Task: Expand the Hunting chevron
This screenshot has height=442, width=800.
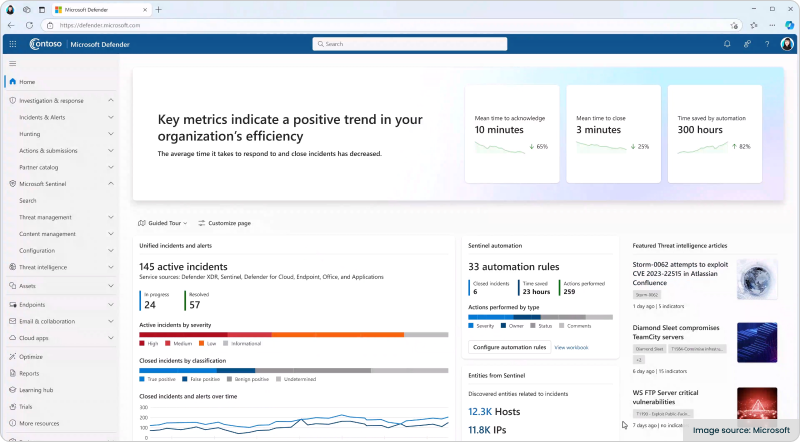Action: tap(111, 134)
